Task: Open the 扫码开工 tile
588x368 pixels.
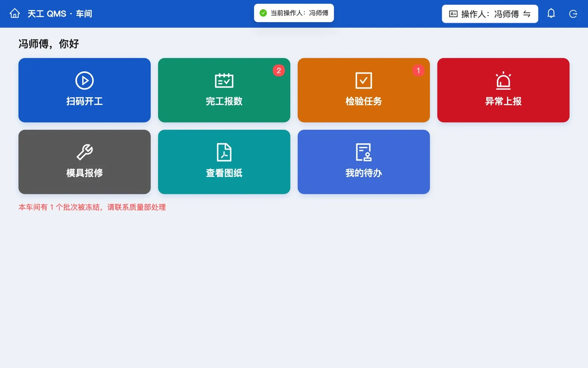Action: [85, 90]
